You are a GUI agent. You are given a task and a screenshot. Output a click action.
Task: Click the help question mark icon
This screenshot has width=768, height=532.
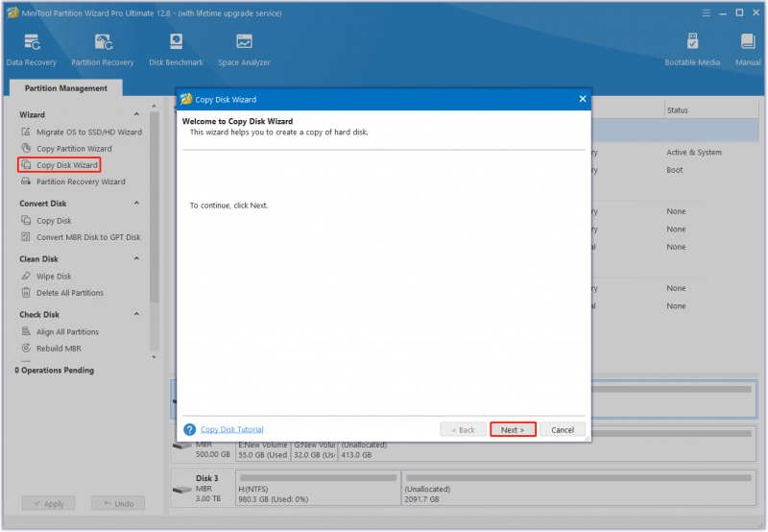tap(189, 429)
